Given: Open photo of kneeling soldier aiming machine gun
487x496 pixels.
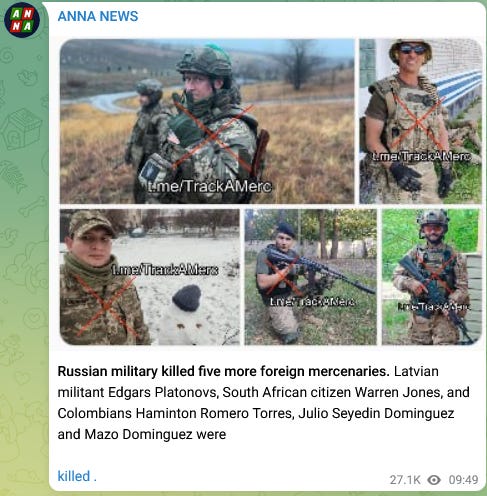Looking at the screenshot, I should (311, 277).
